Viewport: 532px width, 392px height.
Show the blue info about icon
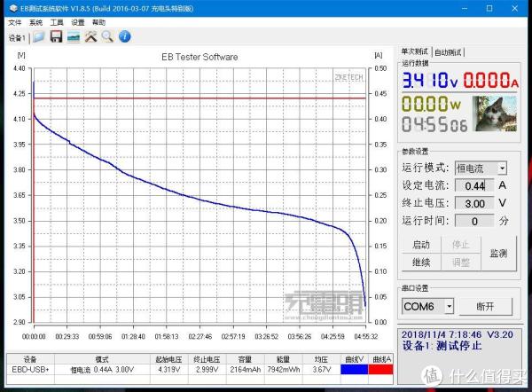click(x=124, y=36)
